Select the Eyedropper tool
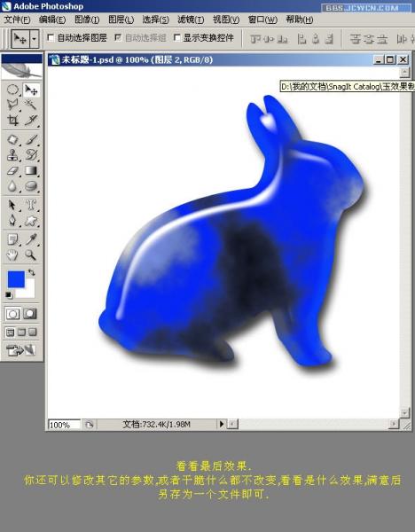This screenshot has height=532, width=415. click(31, 239)
